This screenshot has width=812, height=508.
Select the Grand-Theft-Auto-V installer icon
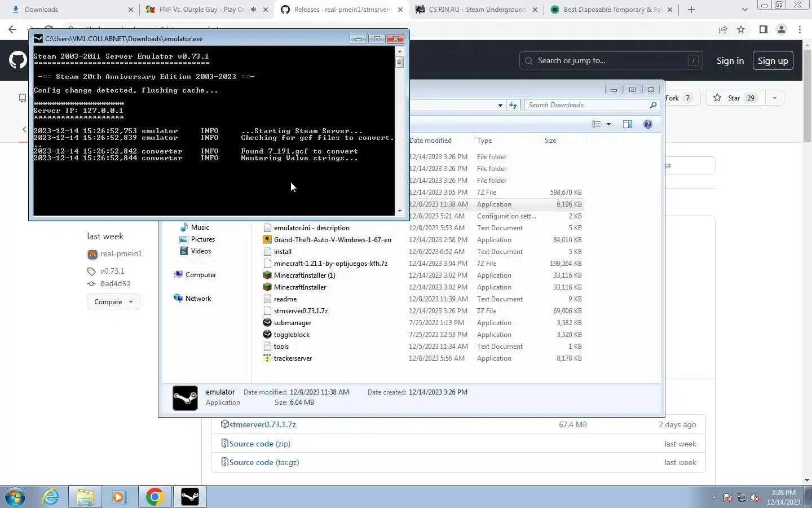267,239
